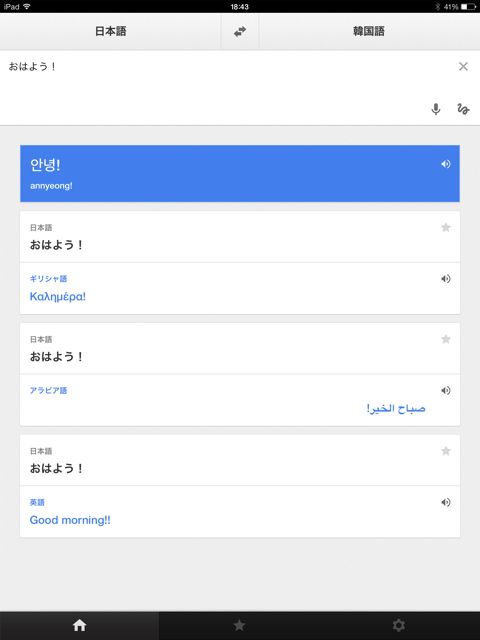Open the Good morning!! history entry

pyautogui.click(x=240, y=486)
